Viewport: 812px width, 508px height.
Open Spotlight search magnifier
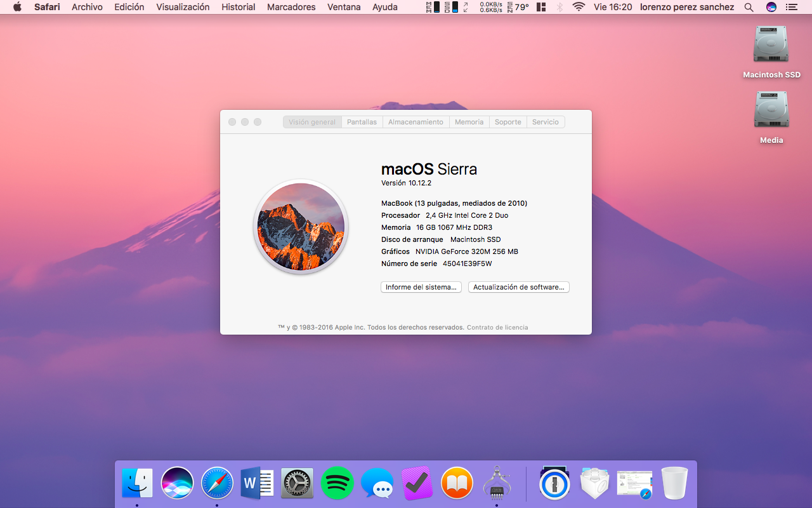click(x=749, y=7)
